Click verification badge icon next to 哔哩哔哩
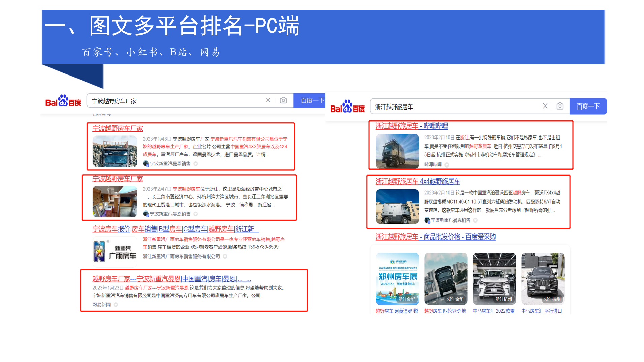 (x=447, y=165)
